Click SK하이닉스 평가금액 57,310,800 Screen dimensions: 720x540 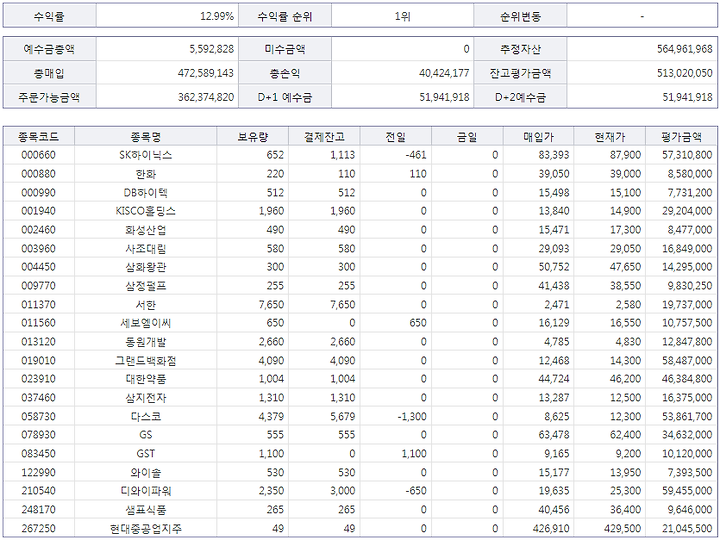pyautogui.click(x=687, y=155)
